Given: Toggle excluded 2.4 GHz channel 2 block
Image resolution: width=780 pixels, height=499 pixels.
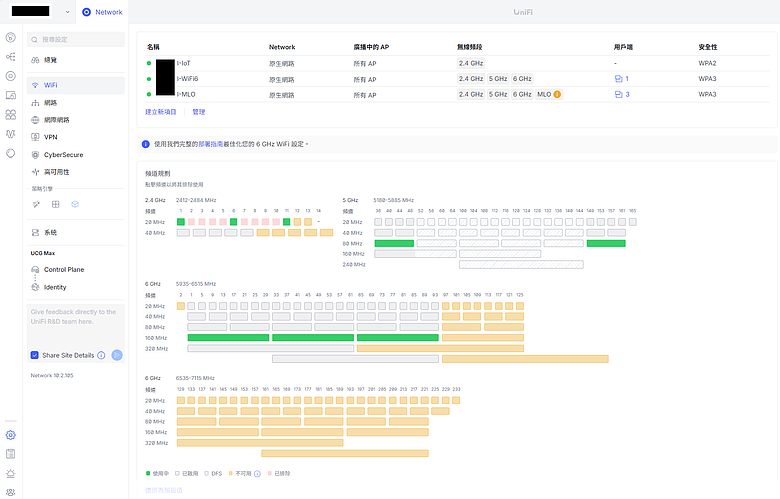Looking at the screenshot, I should tap(192, 222).
